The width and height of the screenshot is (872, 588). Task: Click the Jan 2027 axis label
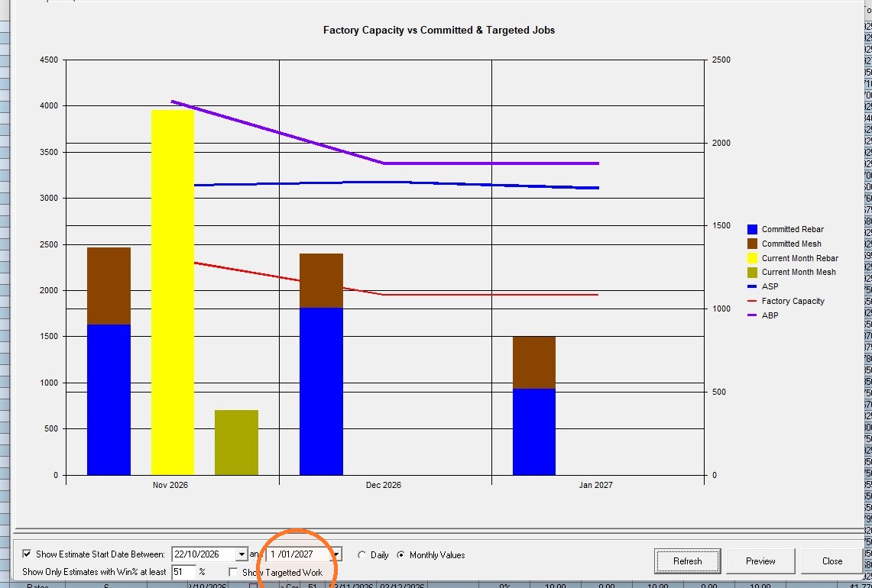pyautogui.click(x=595, y=485)
